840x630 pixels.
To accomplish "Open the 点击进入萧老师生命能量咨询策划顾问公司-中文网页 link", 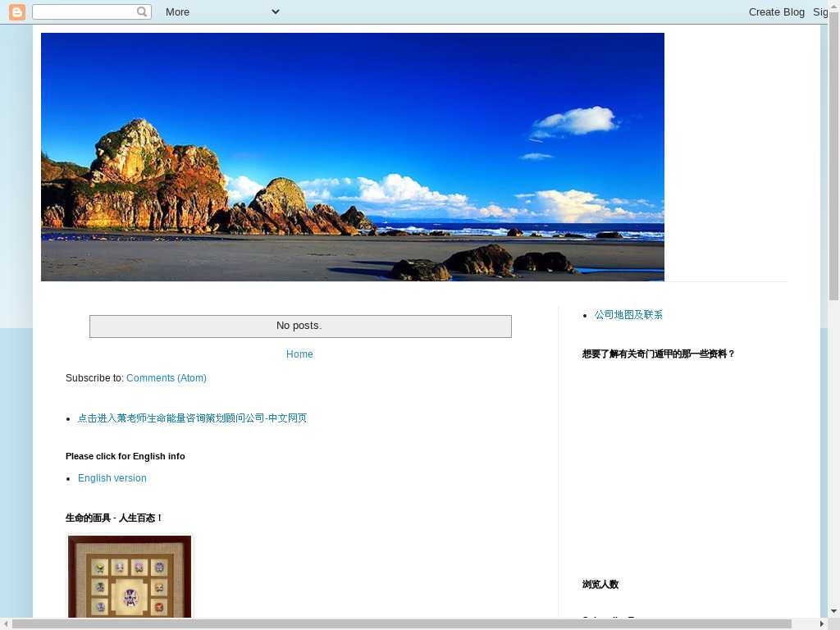I will 192,418.
